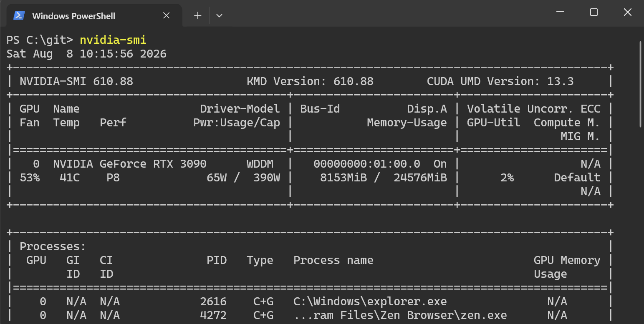Click the power usage value '65W'

click(217, 178)
